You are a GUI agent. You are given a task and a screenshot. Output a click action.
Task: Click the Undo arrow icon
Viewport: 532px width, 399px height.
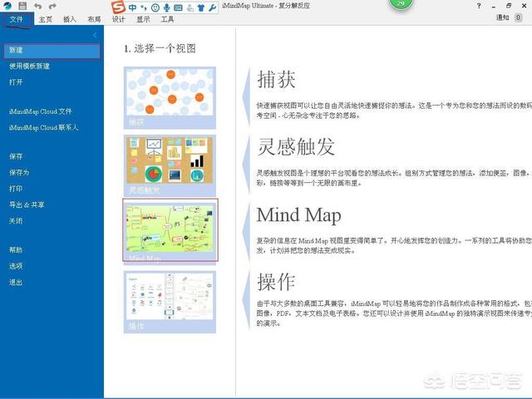[38, 6]
